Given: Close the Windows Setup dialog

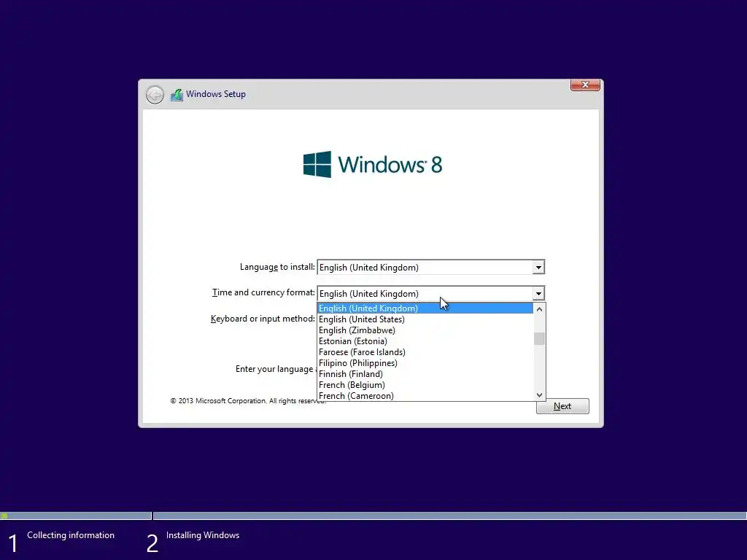Looking at the screenshot, I should (x=585, y=85).
